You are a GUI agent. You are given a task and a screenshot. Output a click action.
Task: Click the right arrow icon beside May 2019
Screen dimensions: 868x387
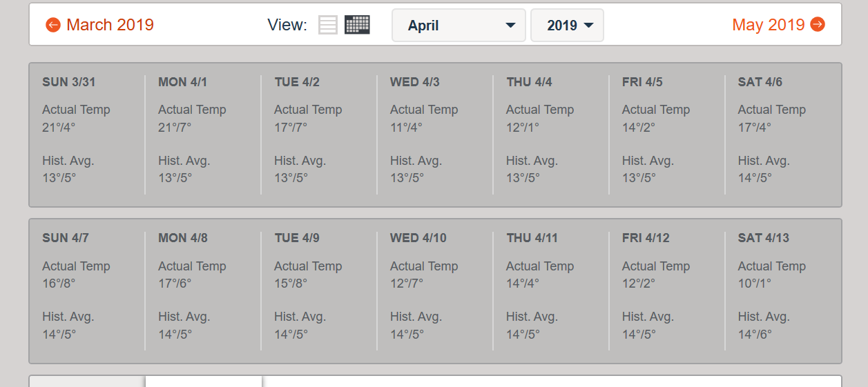point(818,25)
